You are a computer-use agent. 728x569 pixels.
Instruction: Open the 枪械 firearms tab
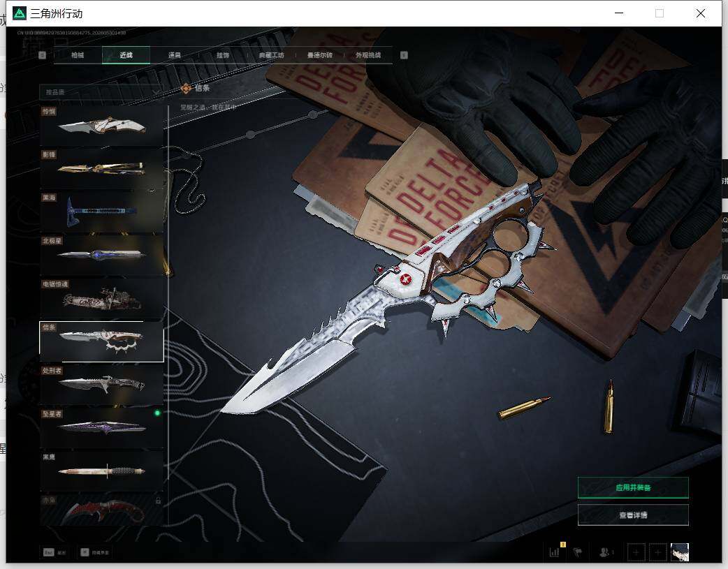pyautogui.click(x=78, y=55)
